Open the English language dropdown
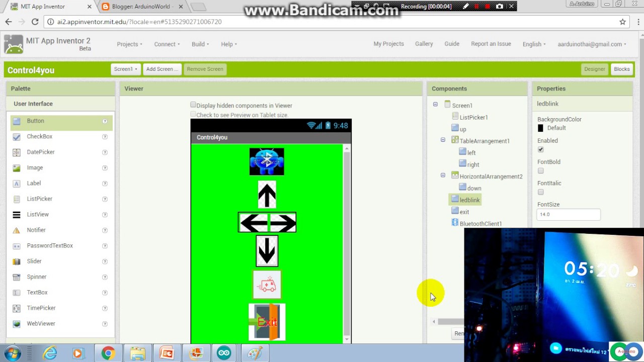The image size is (644, 362). tap(534, 44)
